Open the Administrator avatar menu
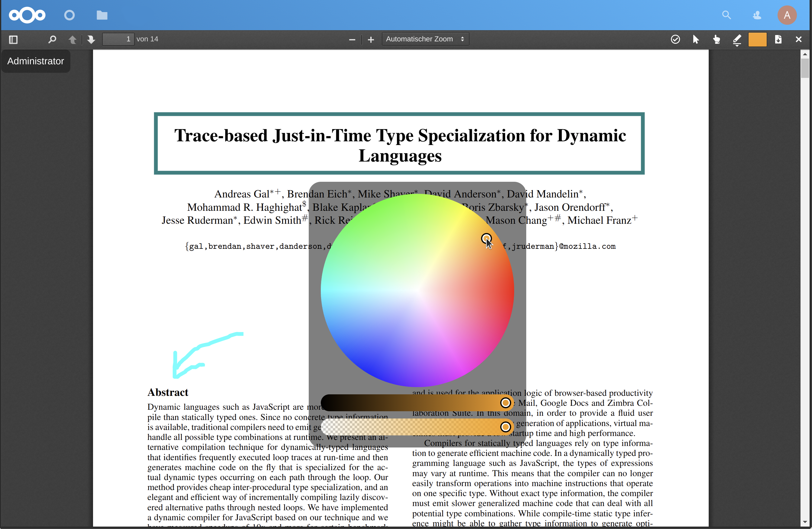The image size is (812, 529). coord(787,15)
